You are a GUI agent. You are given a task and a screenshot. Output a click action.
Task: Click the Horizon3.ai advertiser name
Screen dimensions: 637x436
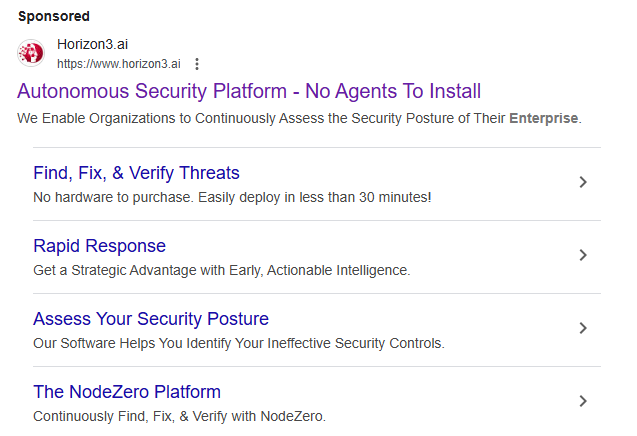click(92, 45)
